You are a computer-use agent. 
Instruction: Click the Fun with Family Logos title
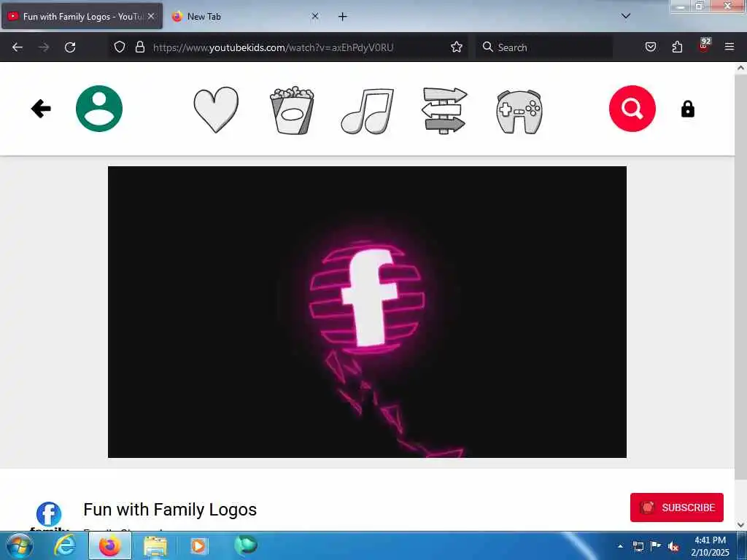click(170, 509)
